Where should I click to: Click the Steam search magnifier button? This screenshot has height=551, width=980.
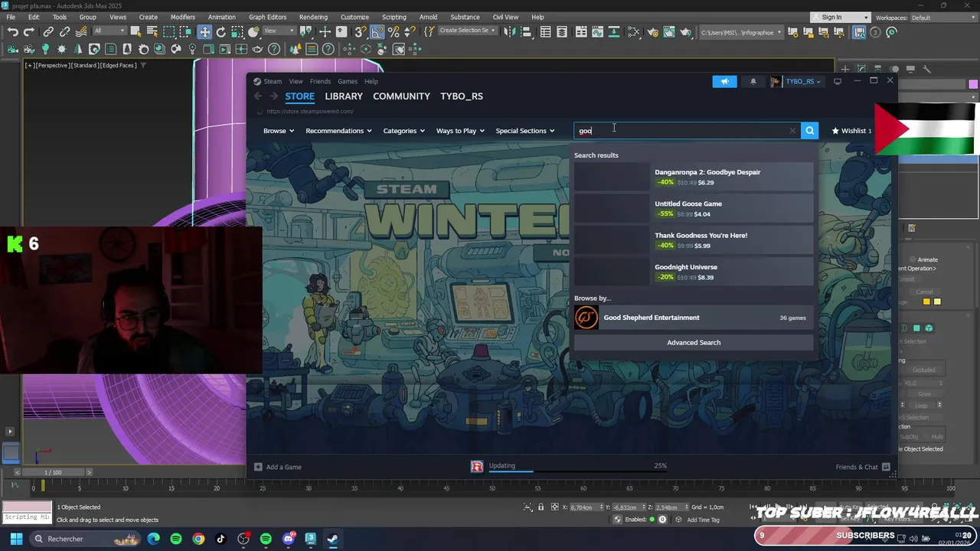coord(809,131)
